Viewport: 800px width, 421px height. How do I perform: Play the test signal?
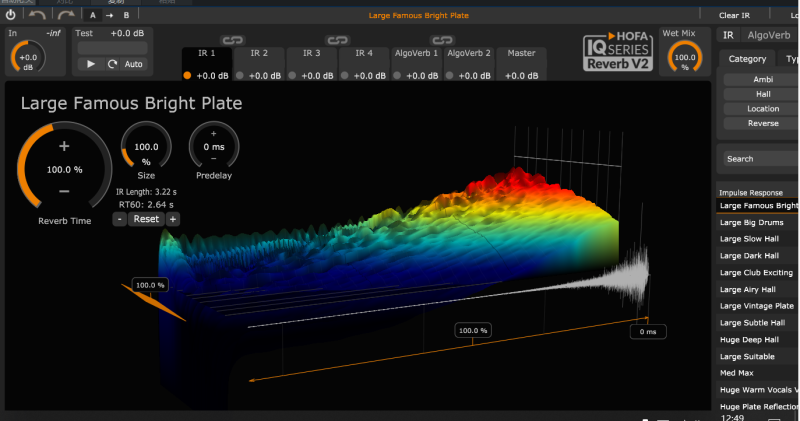[x=91, y=64]
